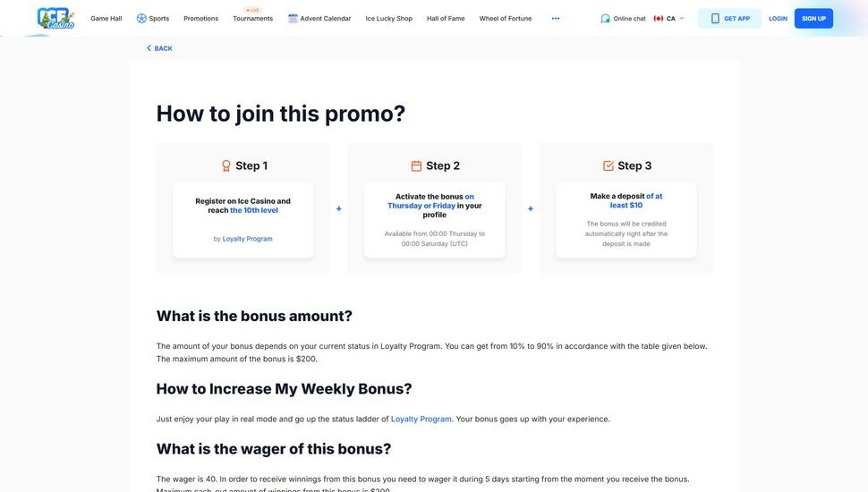Click the Login button
Viewport: 868px width, 492px height.
[778, 18]
